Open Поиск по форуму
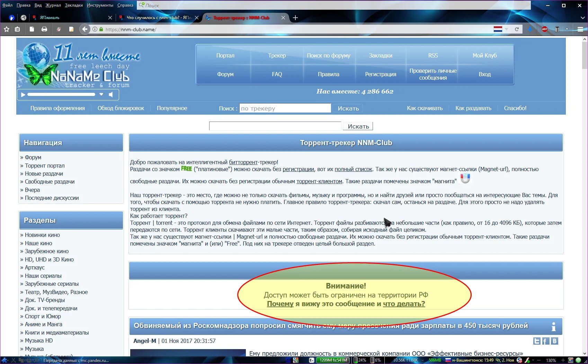 [329, 55]
